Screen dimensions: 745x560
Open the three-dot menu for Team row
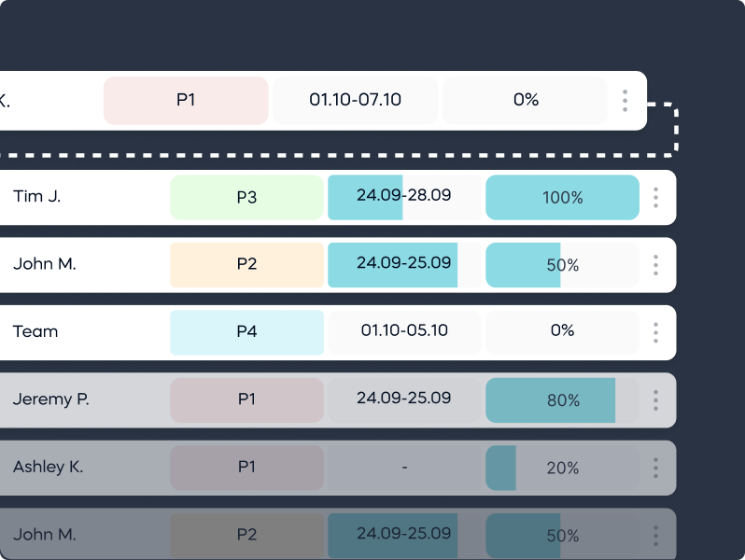point(656,332)
